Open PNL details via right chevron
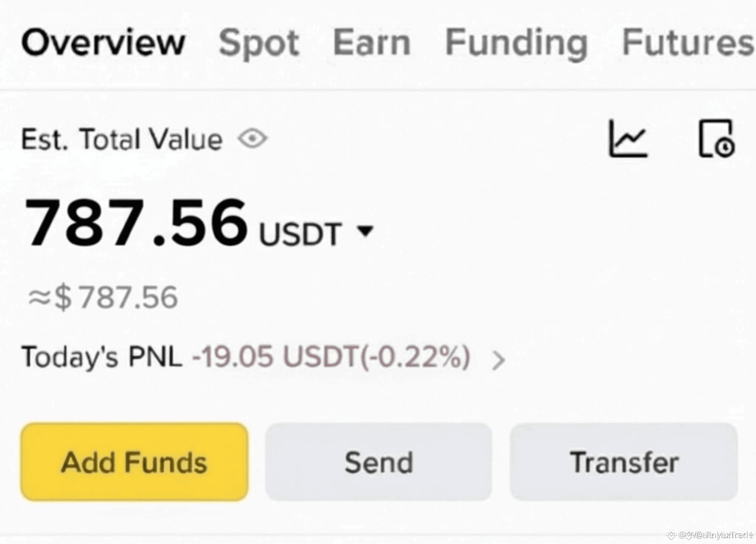The width and height of the screenshot is (756, 544). [x=498, y=360]
